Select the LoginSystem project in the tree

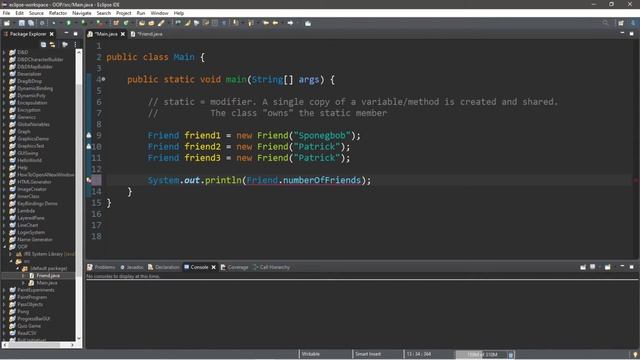click(x=31, y=232)
